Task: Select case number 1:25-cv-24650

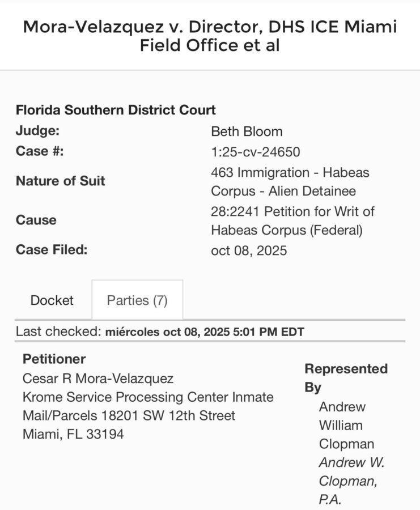Action: [x=256, y=151]
